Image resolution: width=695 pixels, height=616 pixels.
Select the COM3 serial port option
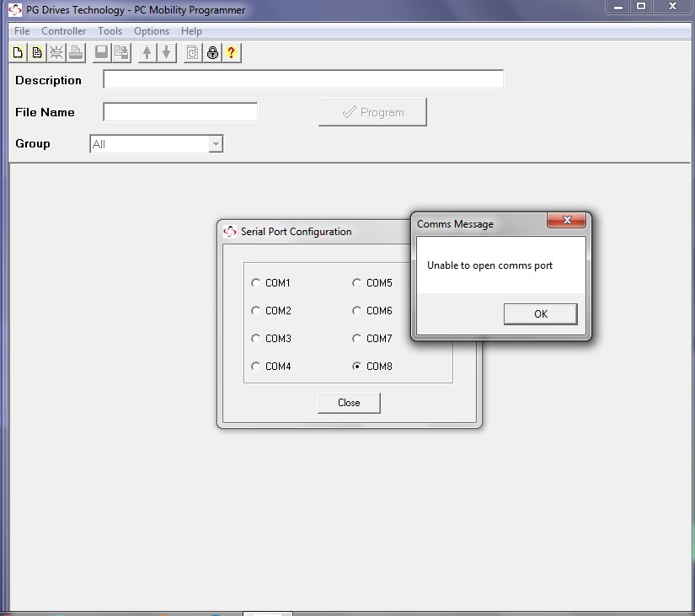point(256,339)
